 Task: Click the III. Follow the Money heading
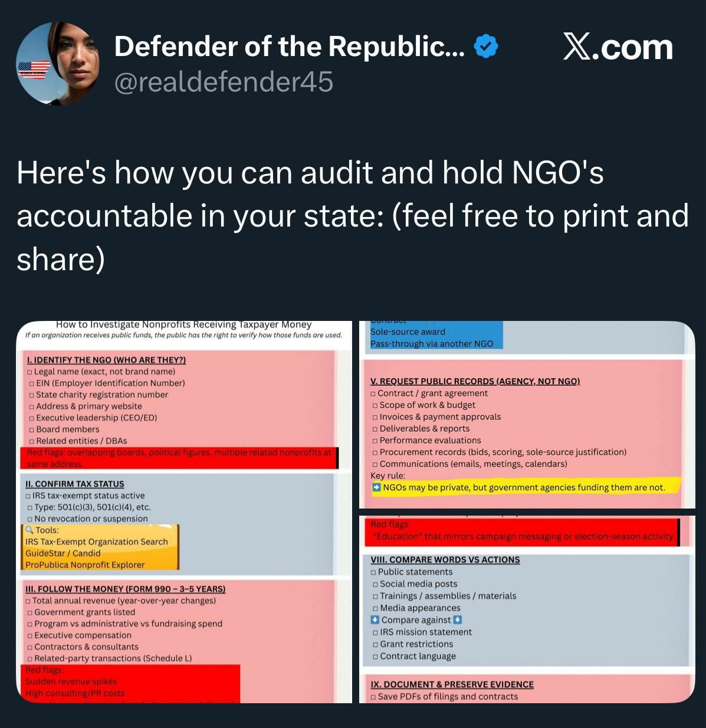click(125, 589)
